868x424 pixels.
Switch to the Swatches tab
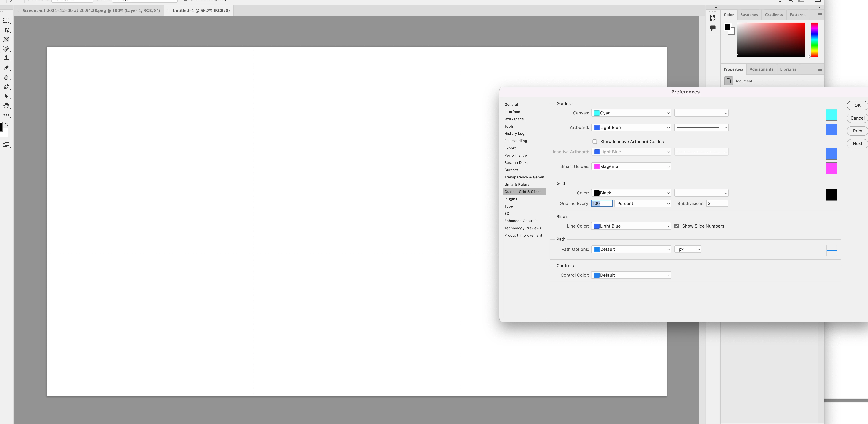point(749,15)
